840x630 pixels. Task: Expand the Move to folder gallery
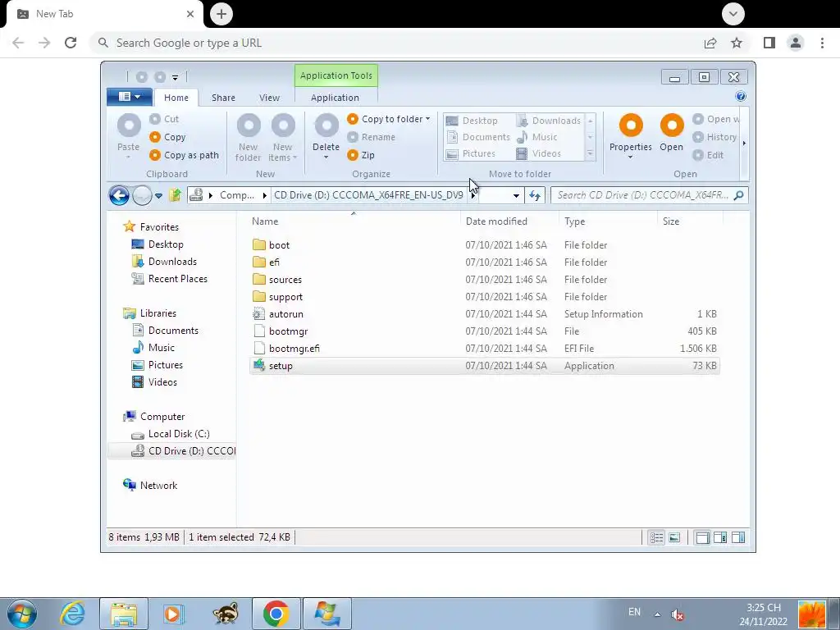pyautogui.click(x=591, y=153)
